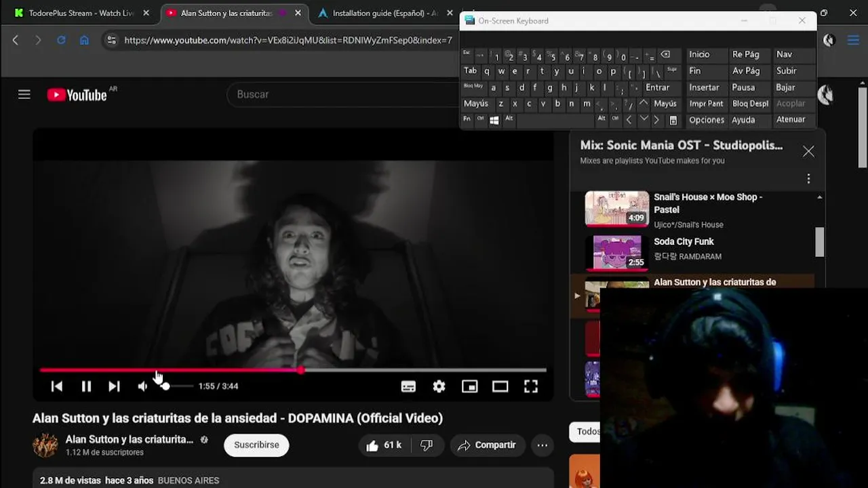Skip to the previous video in player
The width and height of the screenshot is (868, 488).
click(x=57, y=386)
